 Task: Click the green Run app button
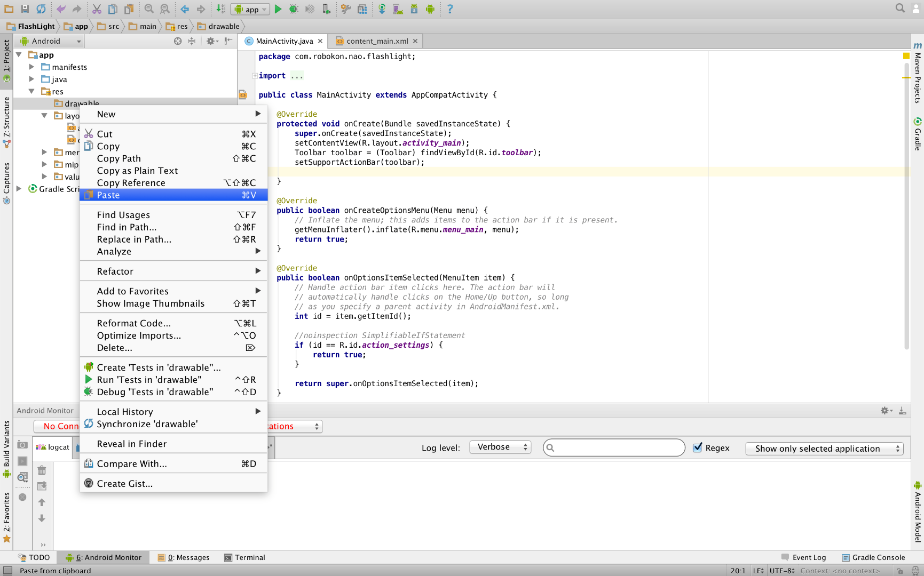[278, 9]
